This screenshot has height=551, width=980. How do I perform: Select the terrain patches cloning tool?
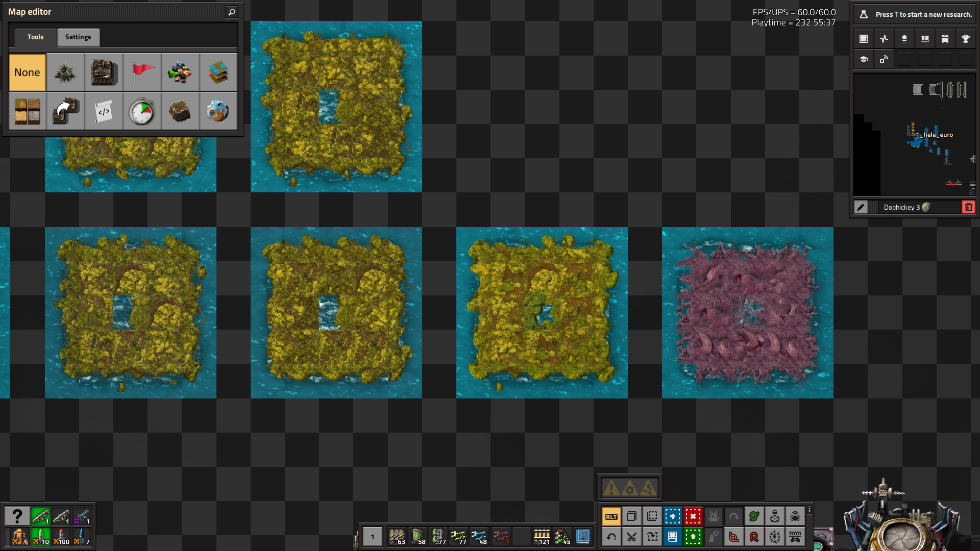point(28,111)
